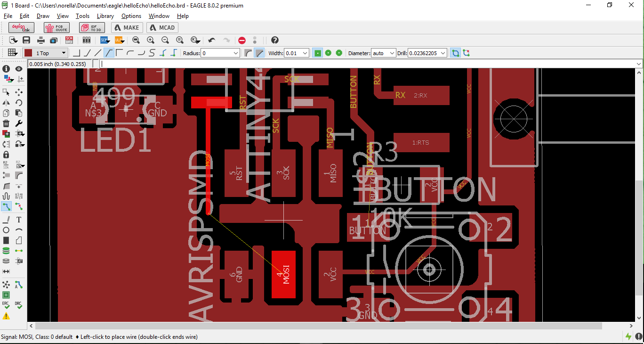
Task: Click the 1 Top layer color swatch
Action: (28, 53)
